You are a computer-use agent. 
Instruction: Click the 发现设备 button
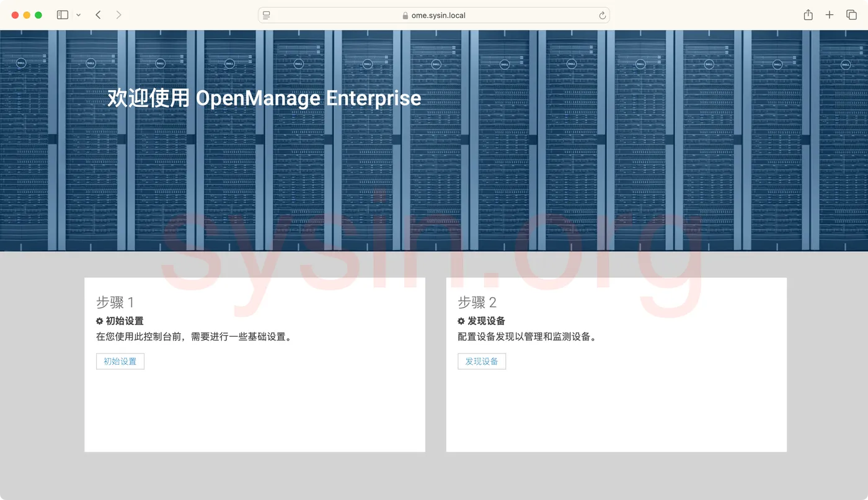[x=482, y=361]
